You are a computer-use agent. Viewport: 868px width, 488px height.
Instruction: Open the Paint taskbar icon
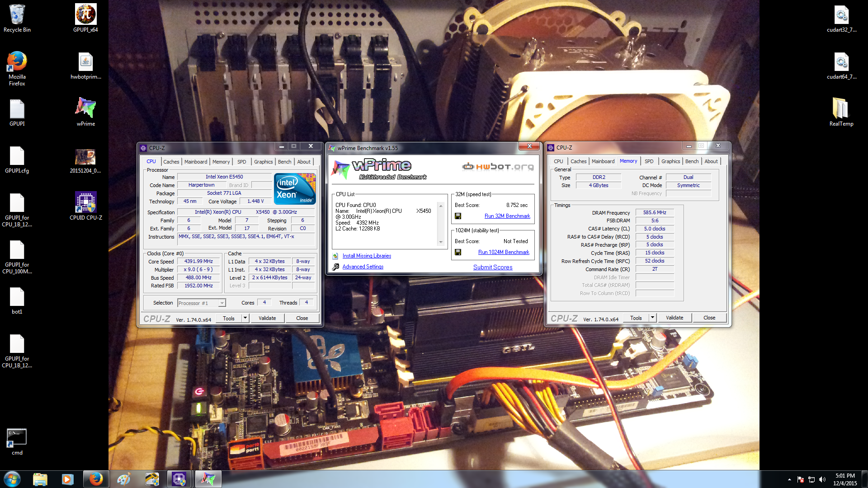[123, 479]
